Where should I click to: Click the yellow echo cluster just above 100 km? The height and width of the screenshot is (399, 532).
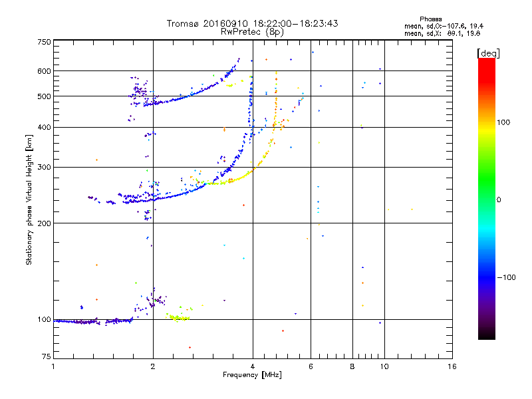(x=178, y=318)
